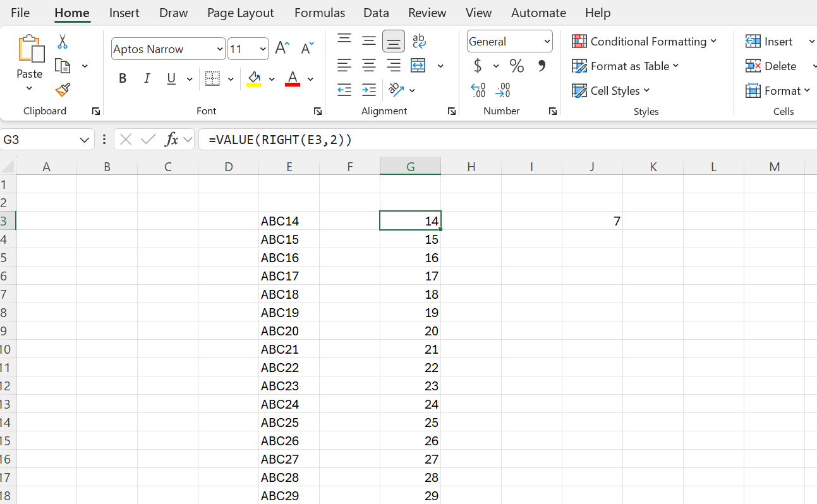The height and width of the screenshot is (504, 817).
Task: Click the formula bar text field
Action: (x=509, y=140)
